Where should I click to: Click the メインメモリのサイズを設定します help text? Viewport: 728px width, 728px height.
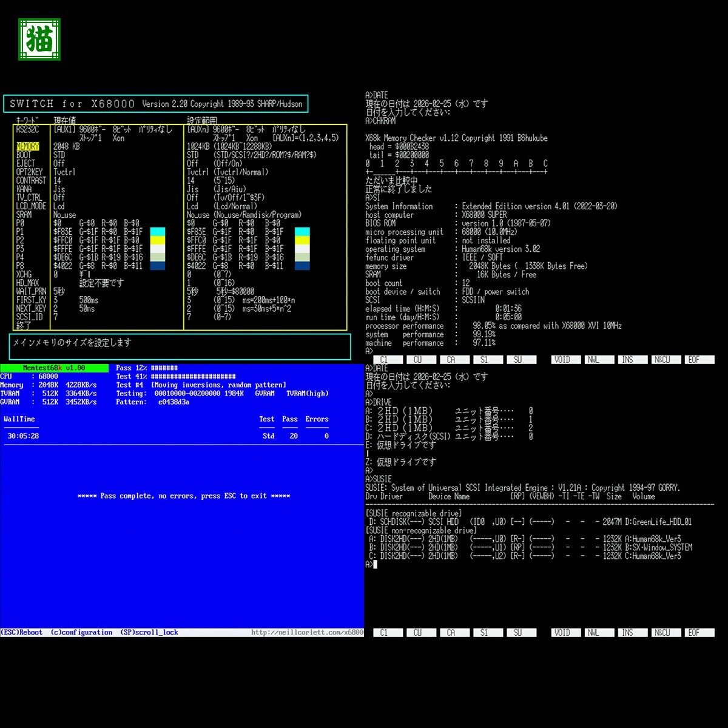72,343
